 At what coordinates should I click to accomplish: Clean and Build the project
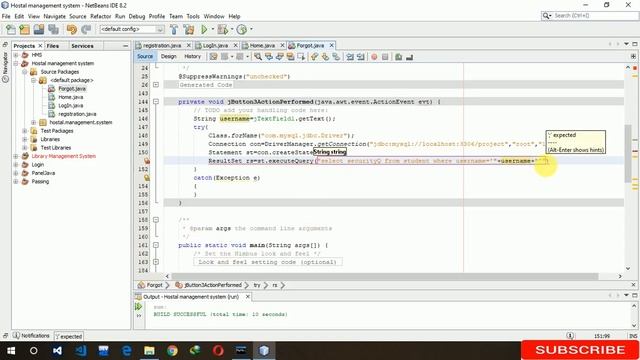[189, 29]
